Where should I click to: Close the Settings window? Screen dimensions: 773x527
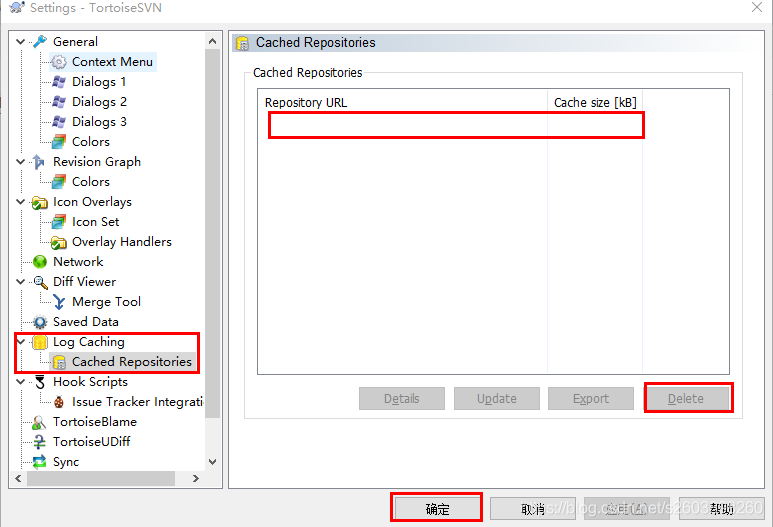point(757,7)
